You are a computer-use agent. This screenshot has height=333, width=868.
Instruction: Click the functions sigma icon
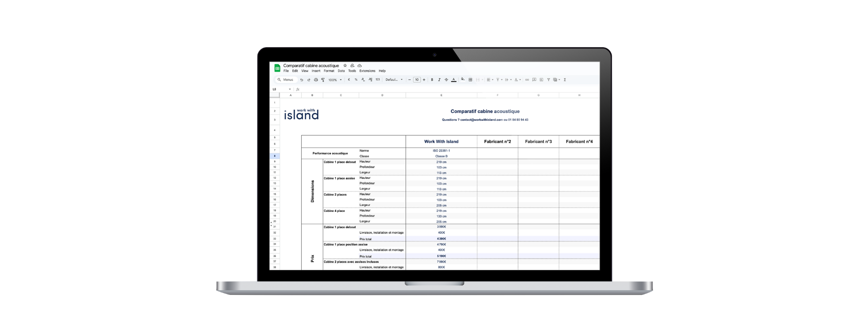tap(565, 80)
